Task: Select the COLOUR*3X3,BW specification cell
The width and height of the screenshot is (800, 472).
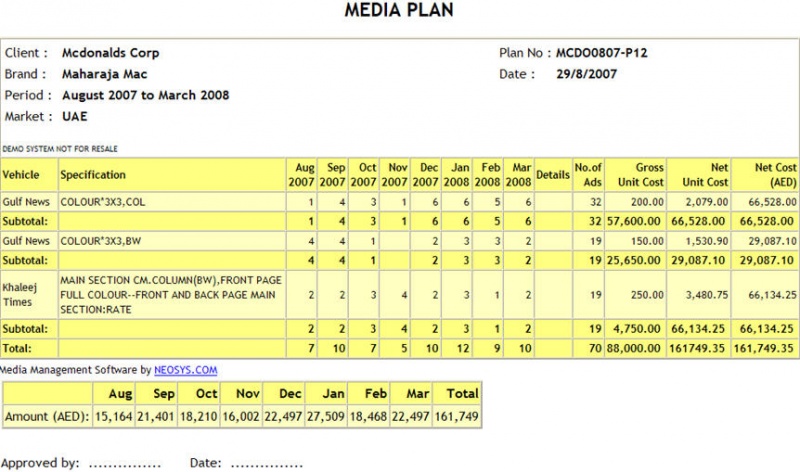Action: pos(172,241)
